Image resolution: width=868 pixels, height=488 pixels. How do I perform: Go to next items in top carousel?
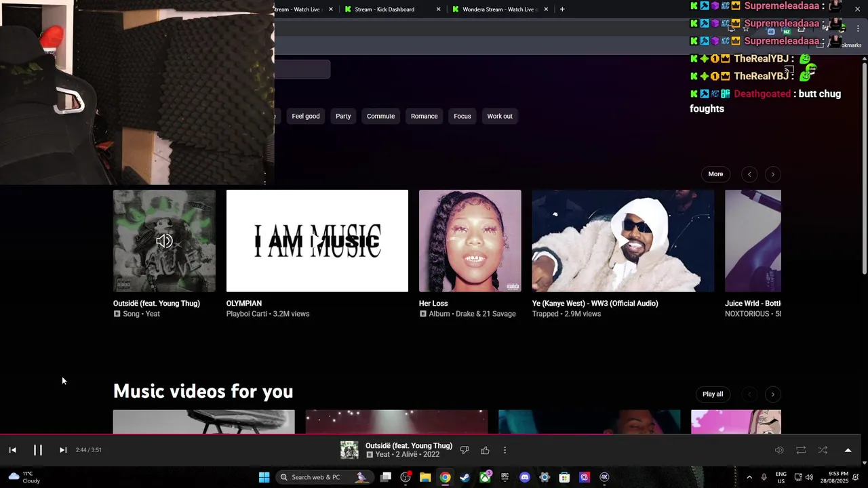[772, 174]
